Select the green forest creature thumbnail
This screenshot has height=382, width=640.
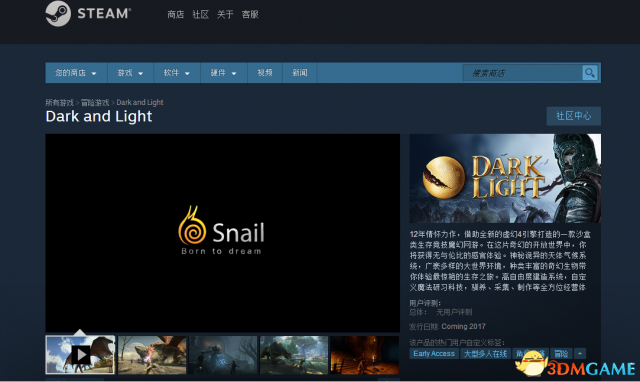pos(294,355)
